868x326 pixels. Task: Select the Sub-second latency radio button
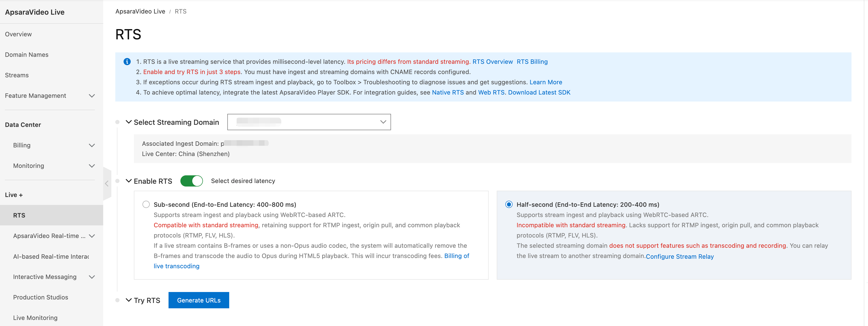[146, 204]
